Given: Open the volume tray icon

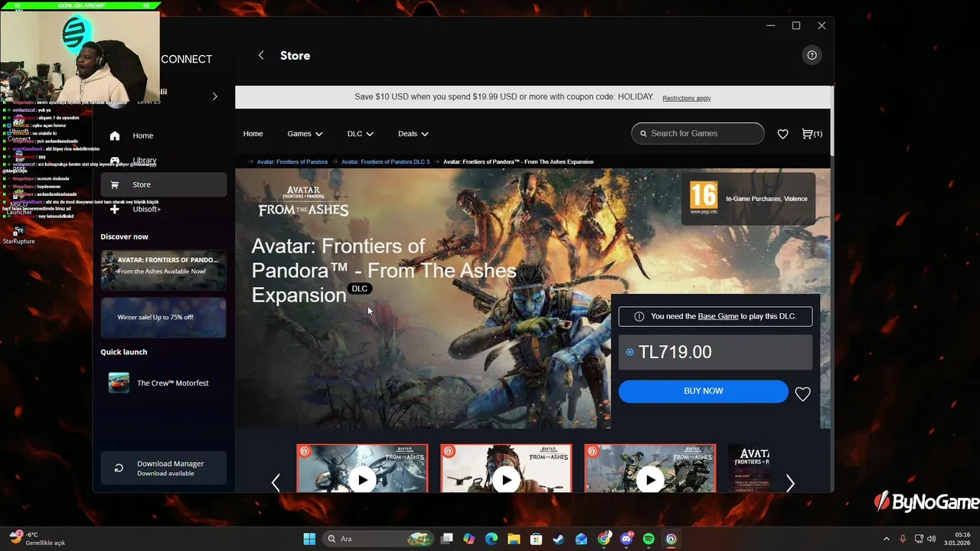Looking at the screenshot, I should [932, 539].
